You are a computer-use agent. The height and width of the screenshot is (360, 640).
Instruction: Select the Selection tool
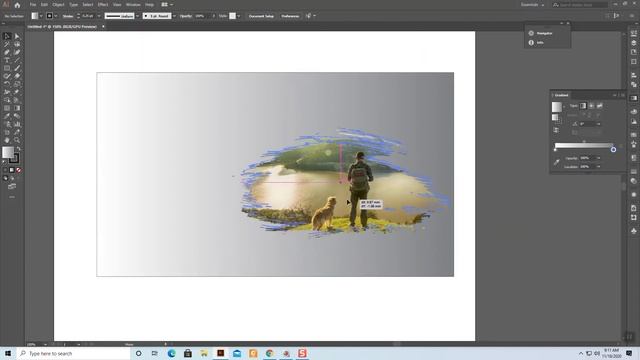[x=7, y=36]
